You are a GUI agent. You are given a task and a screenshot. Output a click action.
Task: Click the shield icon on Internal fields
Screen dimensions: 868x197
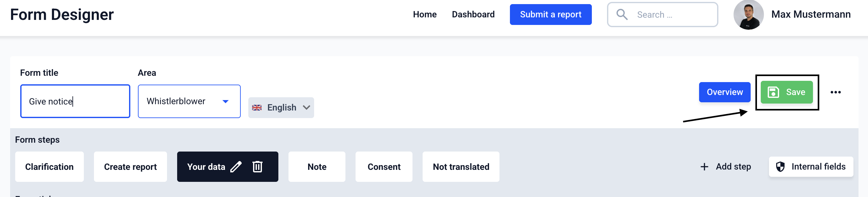click(780, 167)
